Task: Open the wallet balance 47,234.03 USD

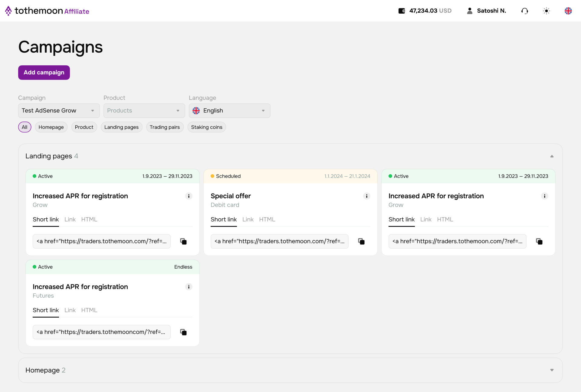Action: 425,11
